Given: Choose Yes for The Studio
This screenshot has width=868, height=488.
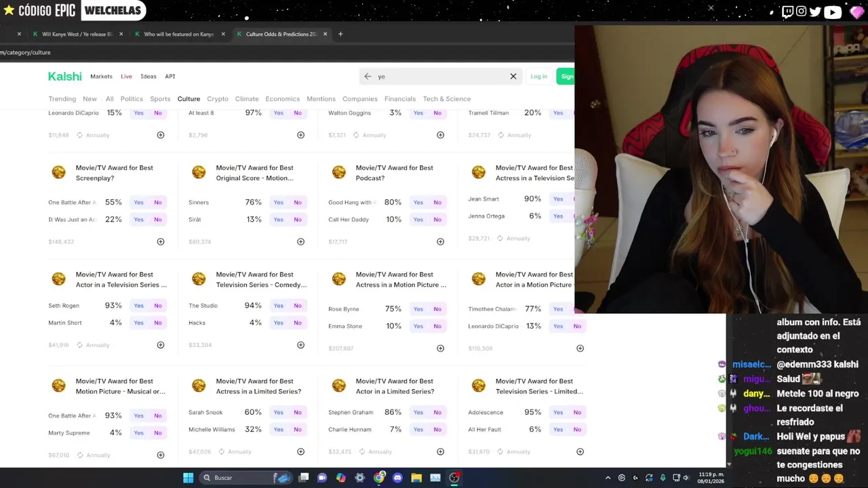Looking at the screenshot, I should [278, 306].
